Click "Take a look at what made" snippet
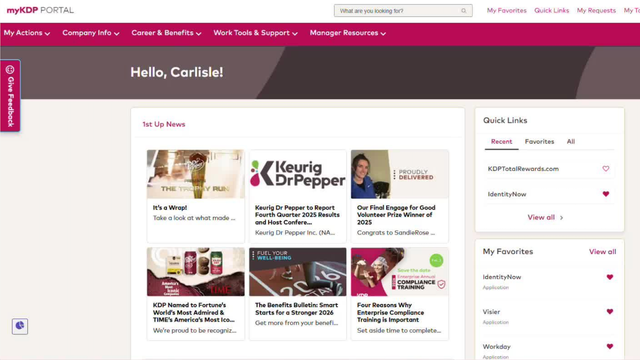 [x=194, y=218]
